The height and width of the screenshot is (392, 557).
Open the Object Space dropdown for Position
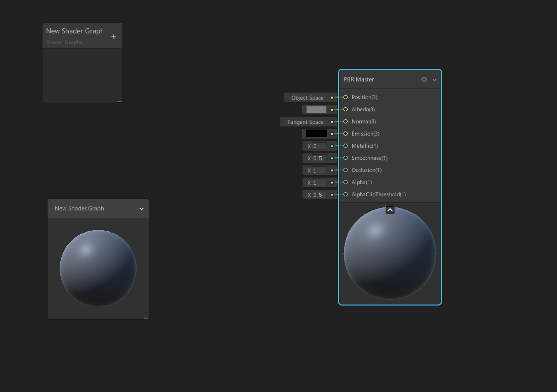[308, 97]
